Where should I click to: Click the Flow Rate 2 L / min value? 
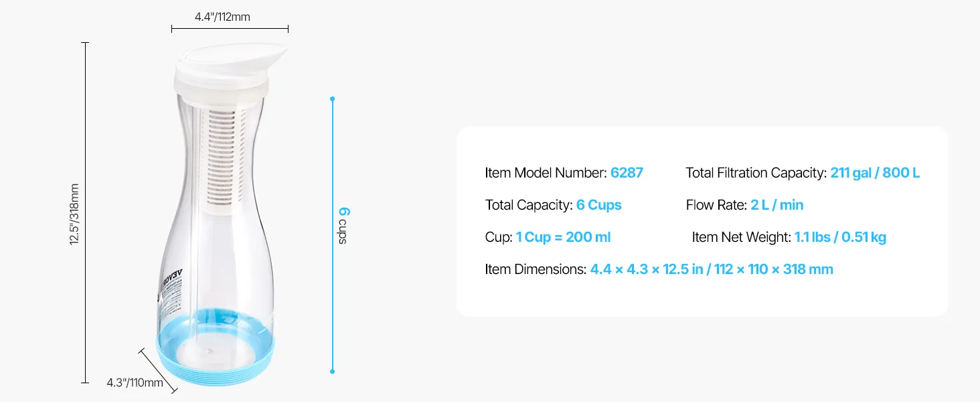pyautogui.click(x=777, y=205)
